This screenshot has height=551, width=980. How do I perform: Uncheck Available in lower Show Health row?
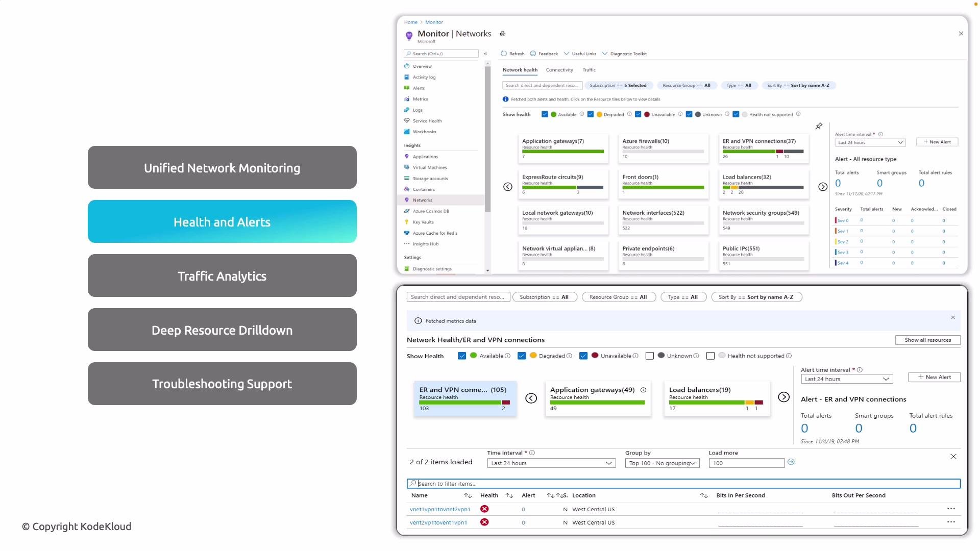462,356
